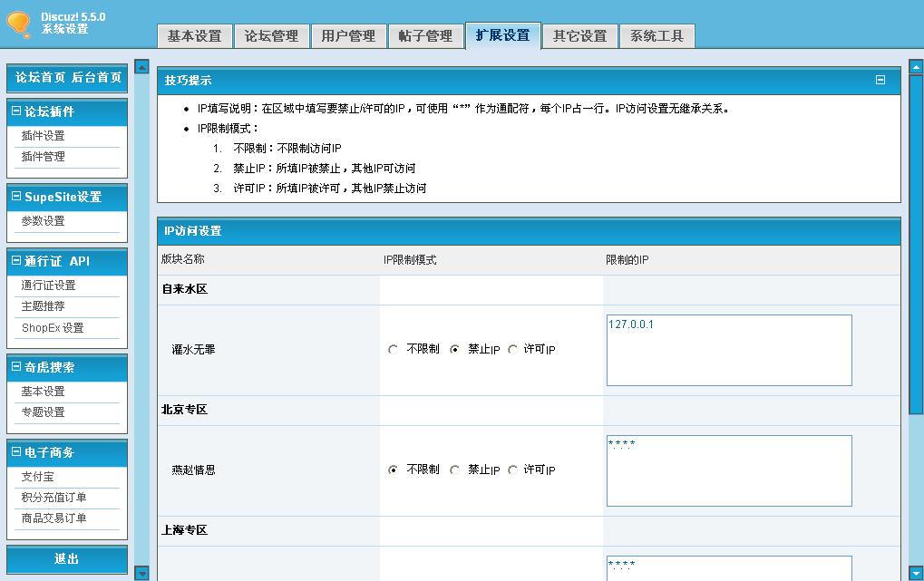This screenshot has width=924, height=581.
Task: Click the 灌水无罪 forum name
Action: (x=193, y=350)
